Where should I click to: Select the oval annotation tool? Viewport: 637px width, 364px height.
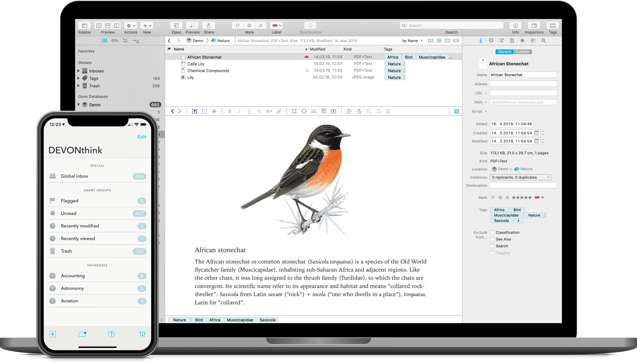pyautogui.click(x=304, y=111)
